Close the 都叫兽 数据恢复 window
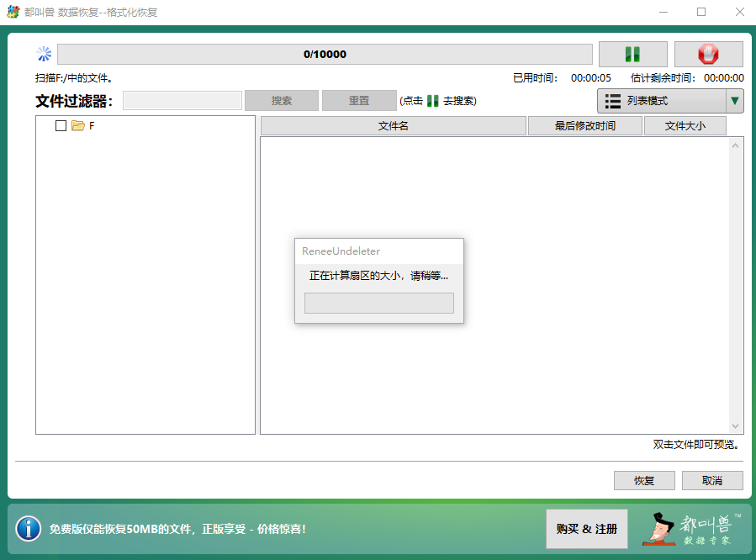The width and height of the screenshot is (756, 560). click(x=740, y=12)
